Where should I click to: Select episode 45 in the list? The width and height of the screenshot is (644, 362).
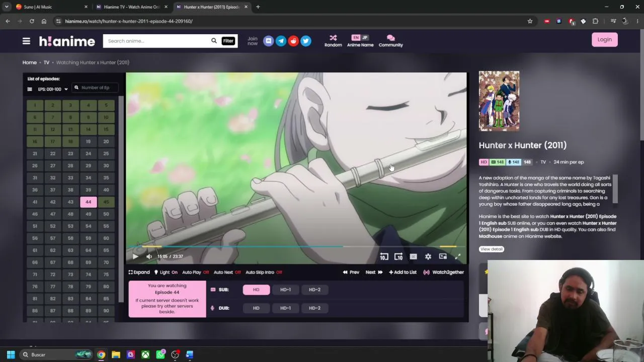(x=106, y=202)
